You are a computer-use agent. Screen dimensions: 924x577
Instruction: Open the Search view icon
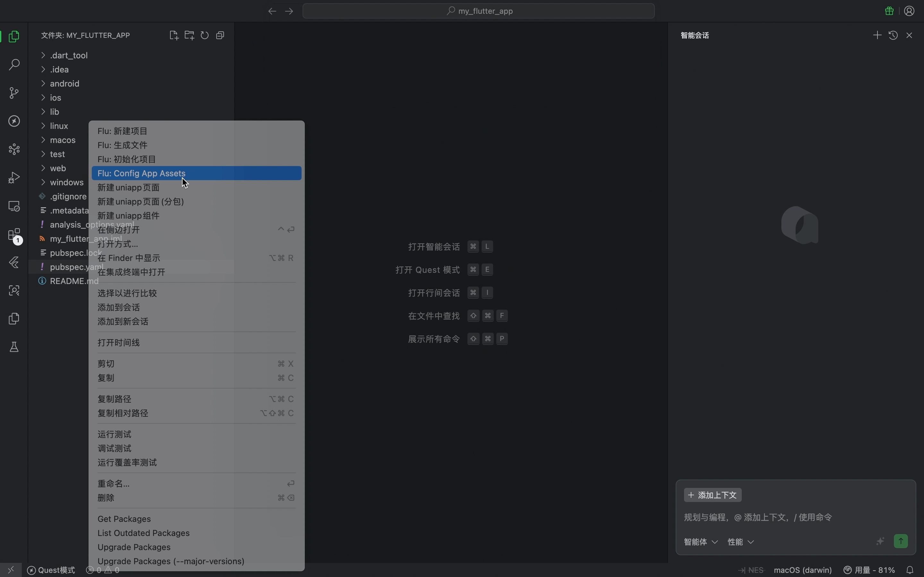[x=14, y=65]
